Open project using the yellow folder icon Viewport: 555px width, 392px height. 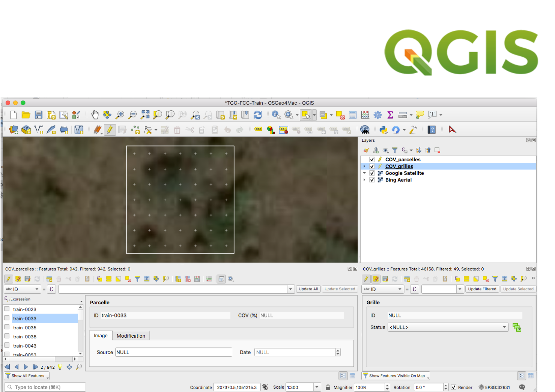(x=26, y=115)
